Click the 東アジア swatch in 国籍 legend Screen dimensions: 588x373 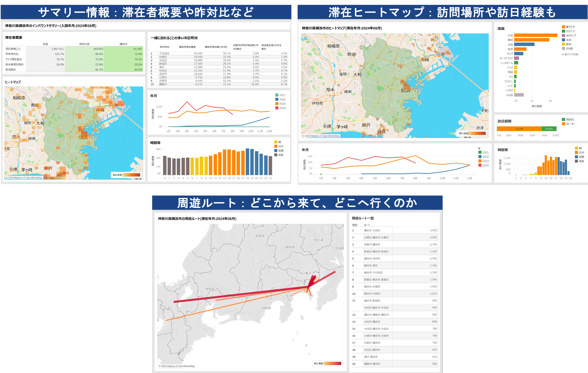pos(563,27)
